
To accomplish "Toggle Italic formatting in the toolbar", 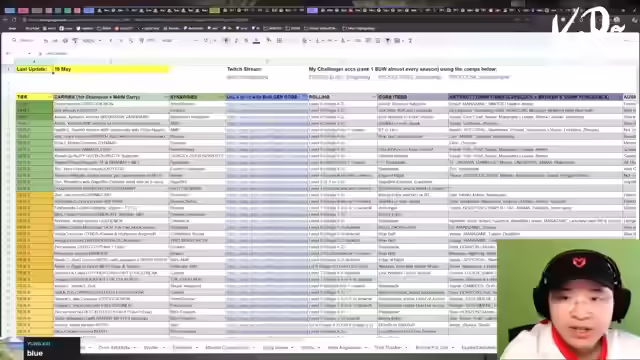I will pos(236,41).
